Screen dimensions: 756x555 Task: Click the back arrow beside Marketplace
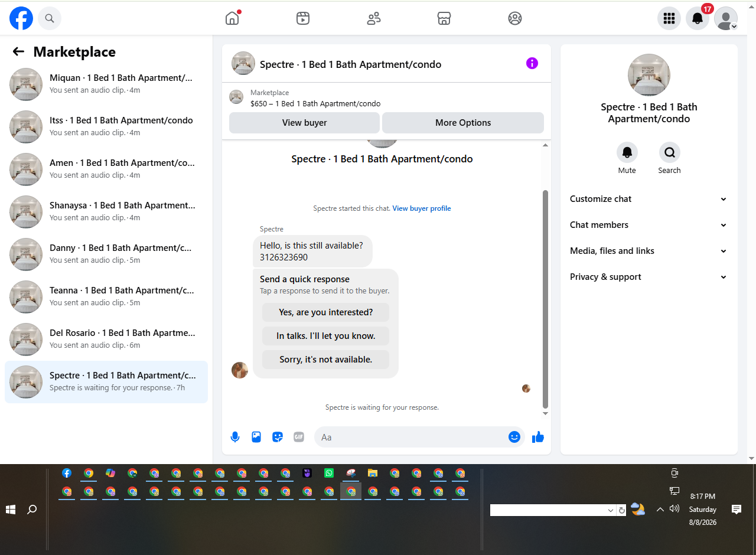click(18, 51)
